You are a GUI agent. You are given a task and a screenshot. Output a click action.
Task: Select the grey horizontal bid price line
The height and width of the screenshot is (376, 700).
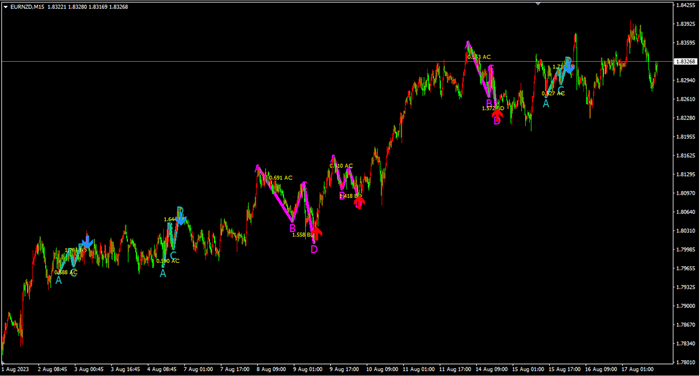[337, 61]
